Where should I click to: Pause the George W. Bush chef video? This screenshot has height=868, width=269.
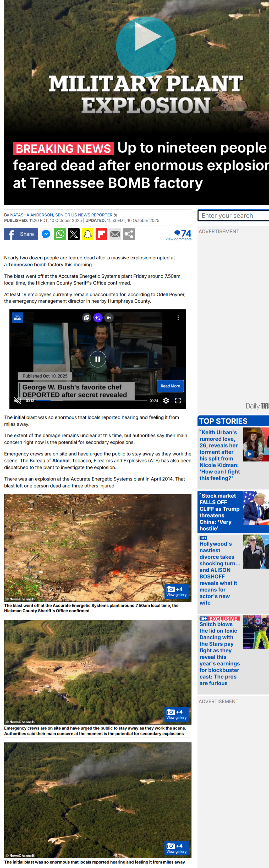pos(98,359)
